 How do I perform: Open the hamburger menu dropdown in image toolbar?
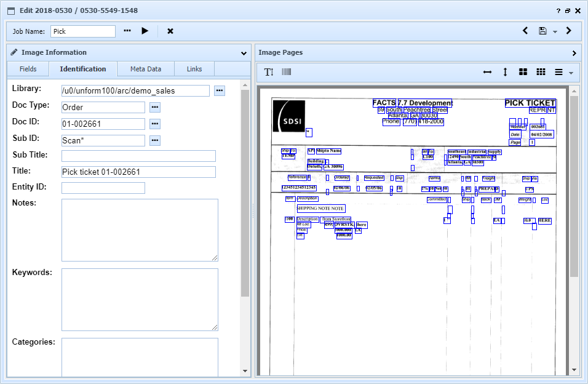(x=563, y=72)
